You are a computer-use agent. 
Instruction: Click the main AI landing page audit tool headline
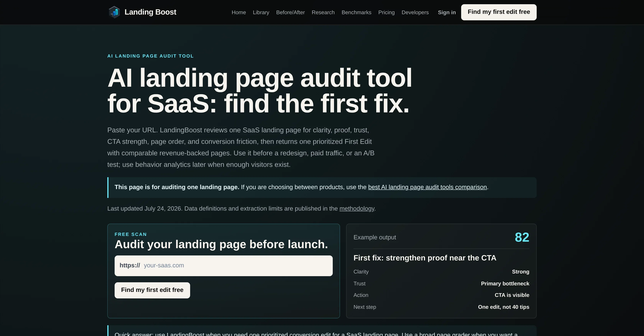[x=260, y=91]
